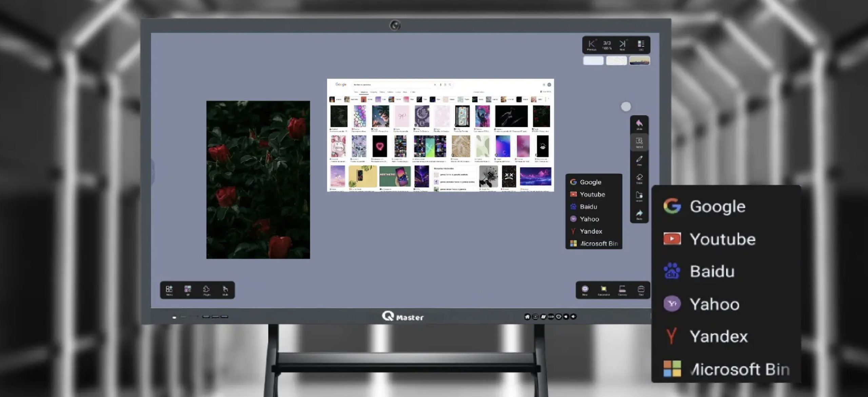Click the red roses image on the canvas
This screenshot has width=868, height=397.
tap(258, 180)
